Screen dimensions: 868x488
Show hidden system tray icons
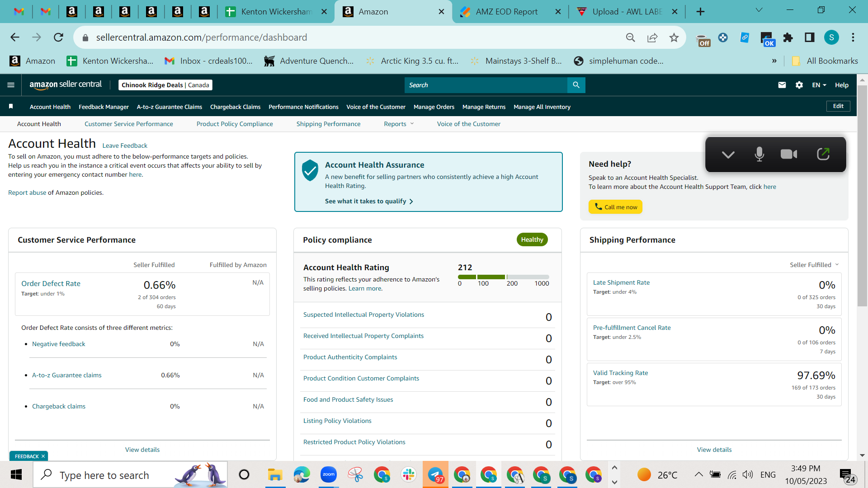click(698, 474)
